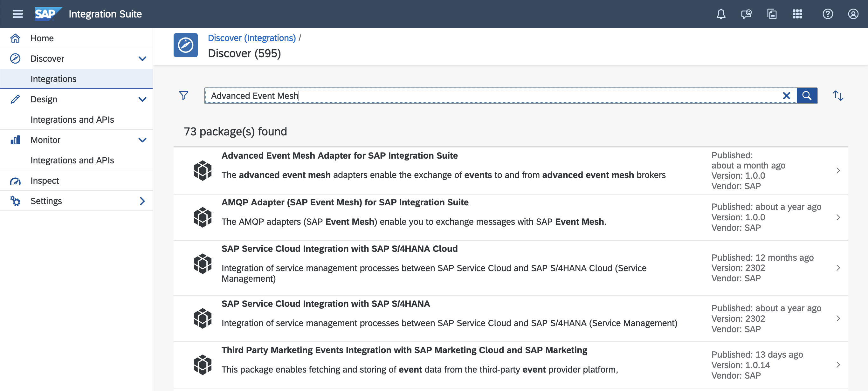Click the SAP logo
The image size is (868, 391).
(x=48, y=14)
